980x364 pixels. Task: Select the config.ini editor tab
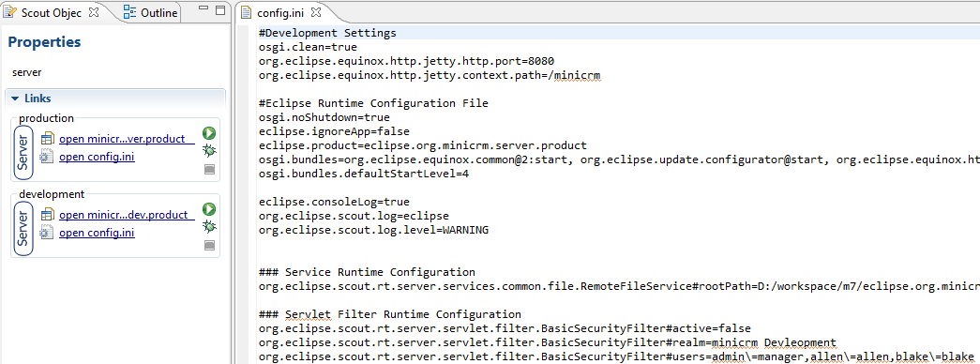(280, 12)
